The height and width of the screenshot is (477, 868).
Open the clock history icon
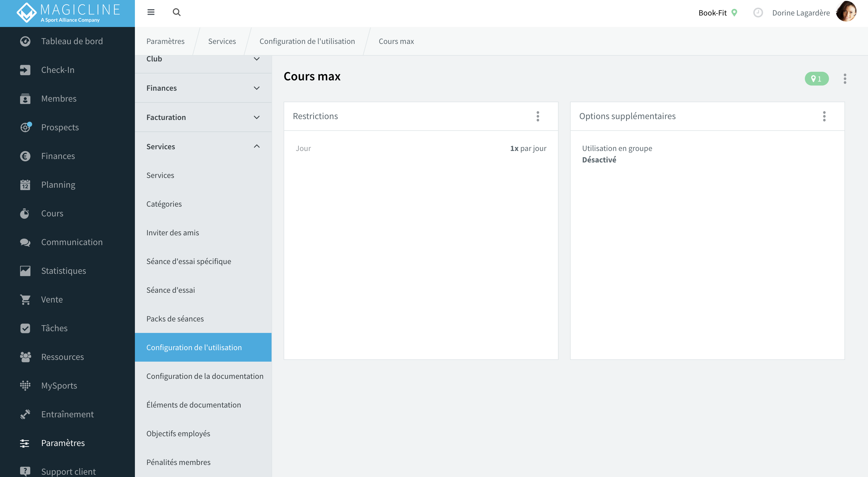click(x=758, y=13)
